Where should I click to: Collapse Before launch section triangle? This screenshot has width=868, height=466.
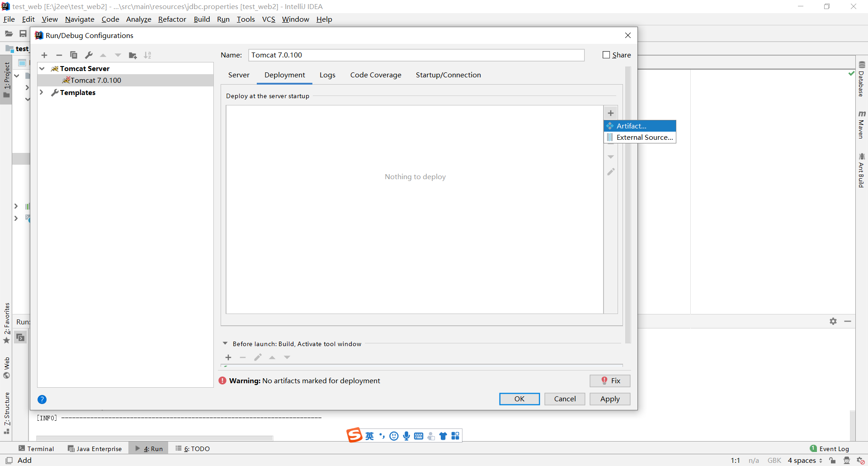pos(225,343)
